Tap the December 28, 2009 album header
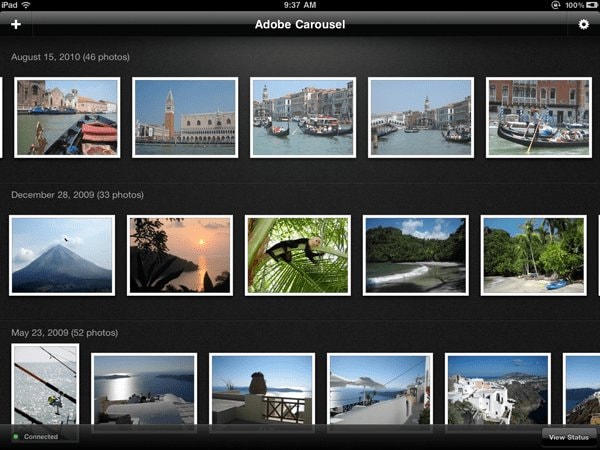This screenshot has height=450, width=600. pyautogui.click(x=77, y=194)
